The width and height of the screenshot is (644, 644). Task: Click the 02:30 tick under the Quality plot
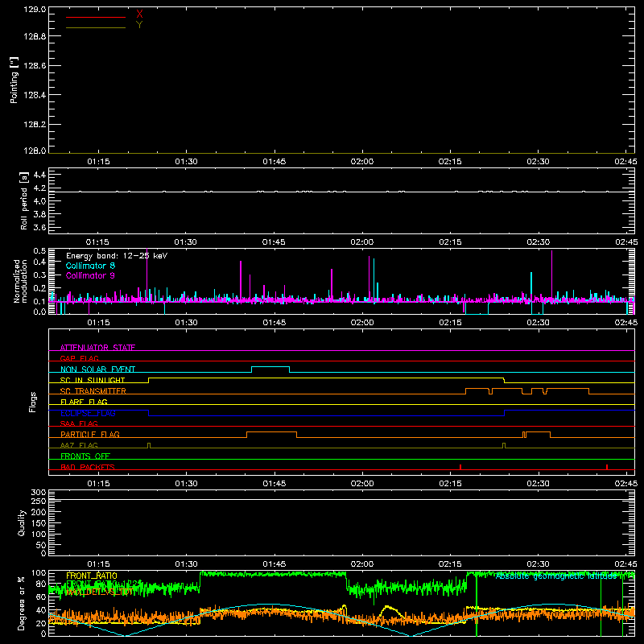(x=538, y=564)
